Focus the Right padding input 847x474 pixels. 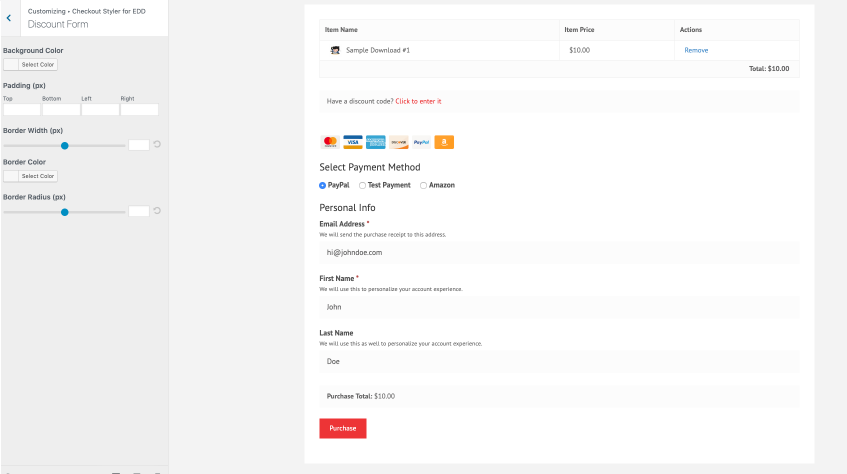139,110
